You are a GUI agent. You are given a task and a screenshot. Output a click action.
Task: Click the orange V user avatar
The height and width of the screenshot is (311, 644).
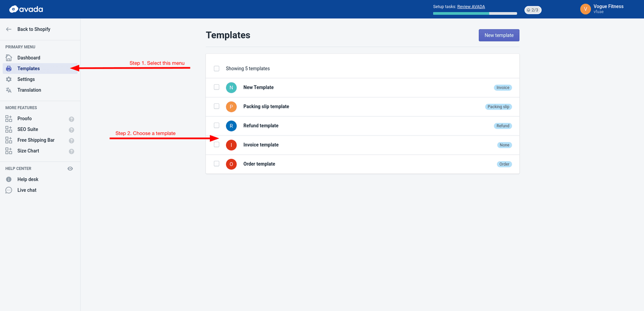point(586,9)
